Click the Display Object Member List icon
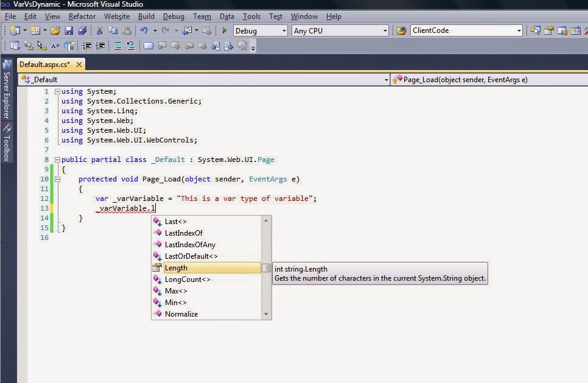Viewport: 588px width, 383px height. (15, 46)
